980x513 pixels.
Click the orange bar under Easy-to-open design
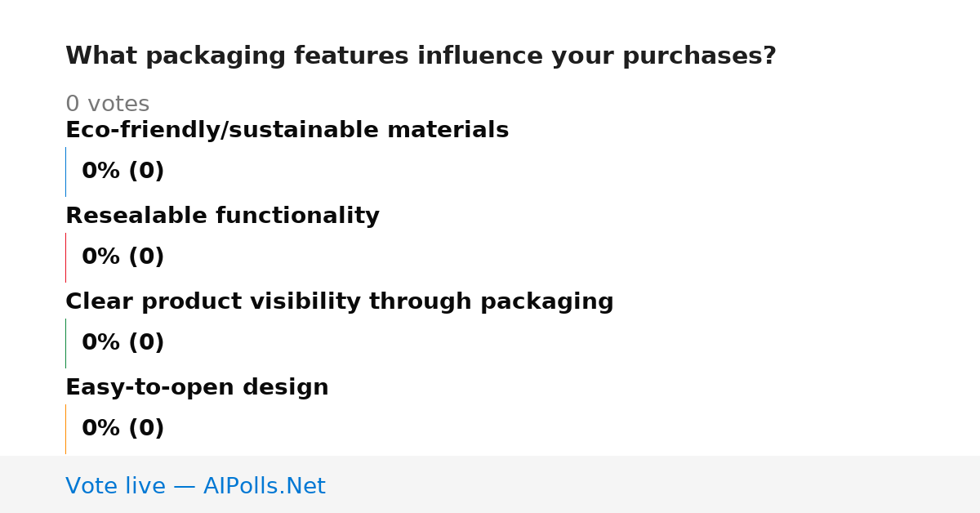[65, 429]
